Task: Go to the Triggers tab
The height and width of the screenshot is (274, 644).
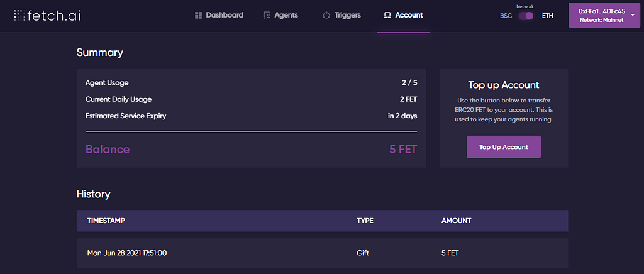Action: tap(348, 15)
